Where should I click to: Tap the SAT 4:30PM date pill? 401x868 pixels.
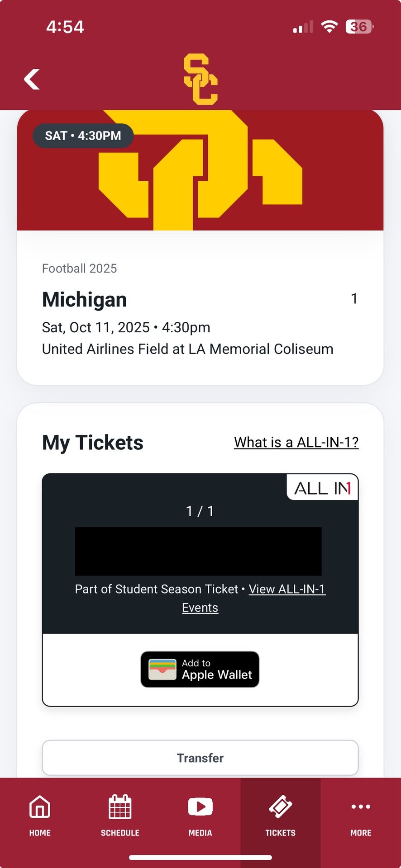pyautogui.click(x=83, y=136)
